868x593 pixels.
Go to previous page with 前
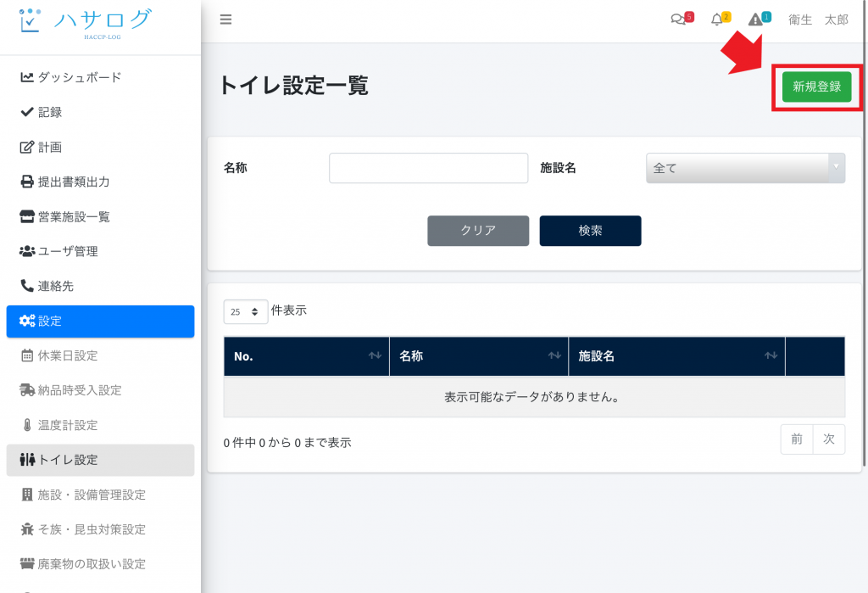point(797,439)
